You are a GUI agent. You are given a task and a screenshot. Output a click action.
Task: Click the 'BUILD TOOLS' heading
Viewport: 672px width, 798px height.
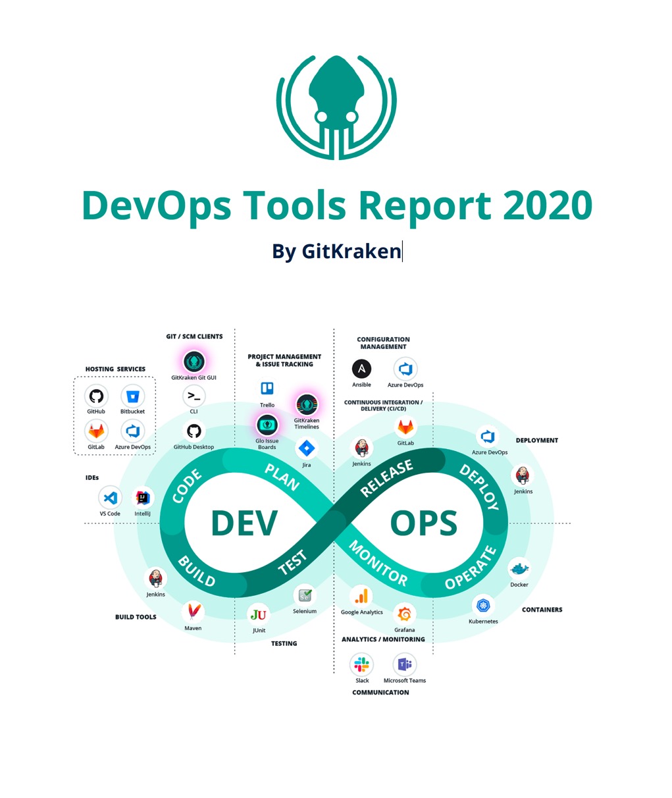point(136,618)
